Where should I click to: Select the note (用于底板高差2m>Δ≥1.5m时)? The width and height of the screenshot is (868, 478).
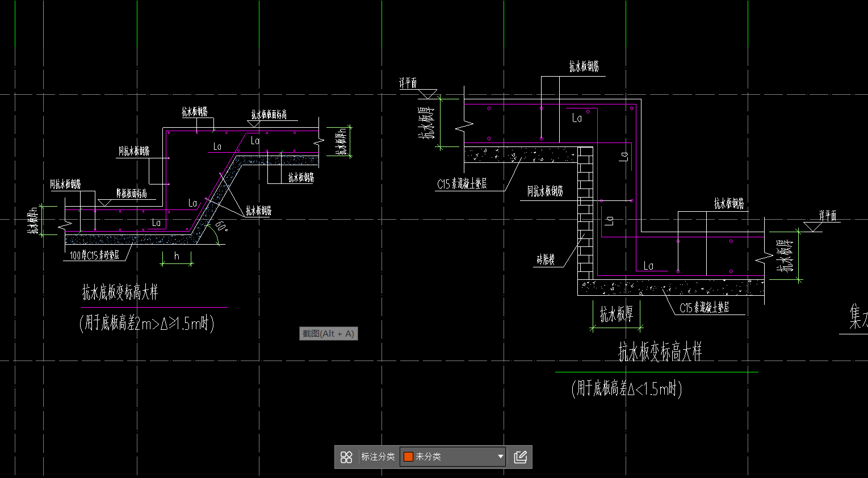[x=147, y=324]
